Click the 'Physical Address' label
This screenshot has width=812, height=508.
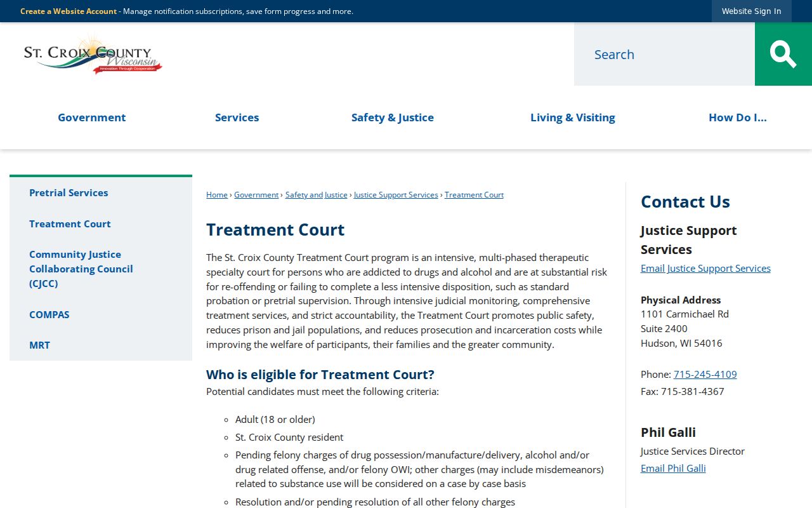point(681,300)
